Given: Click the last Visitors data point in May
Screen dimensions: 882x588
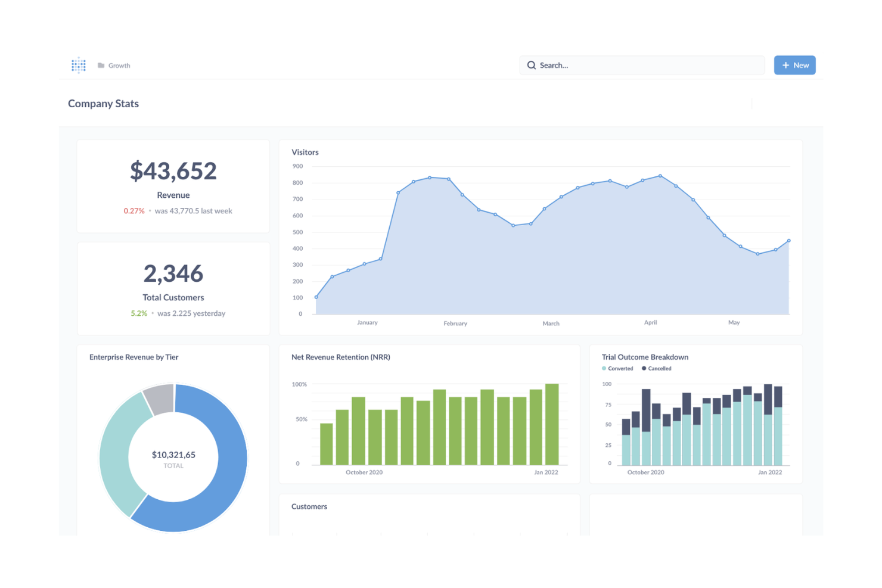Looking at the screenshot, I should [x=789, y=241].
